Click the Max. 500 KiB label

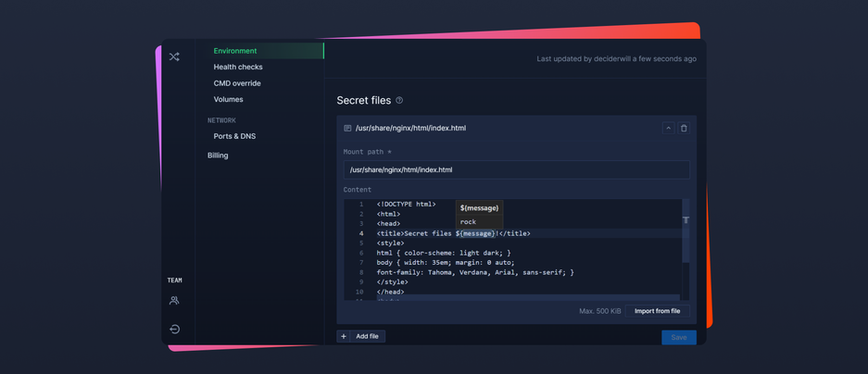click(600, 311)
